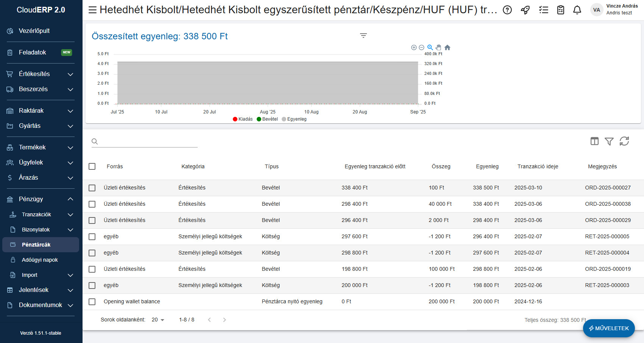Click the chart home reset icon
Viewport: 644px width, 343px height.
(447, 47)
